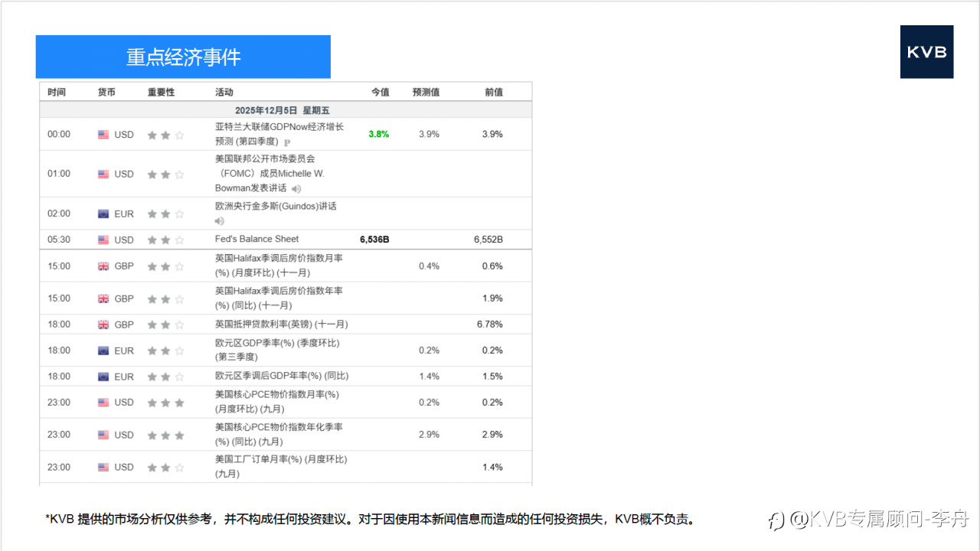Open the Fed's Balance Sheet event
Screen dimensions: 980x551
point(257,239)
